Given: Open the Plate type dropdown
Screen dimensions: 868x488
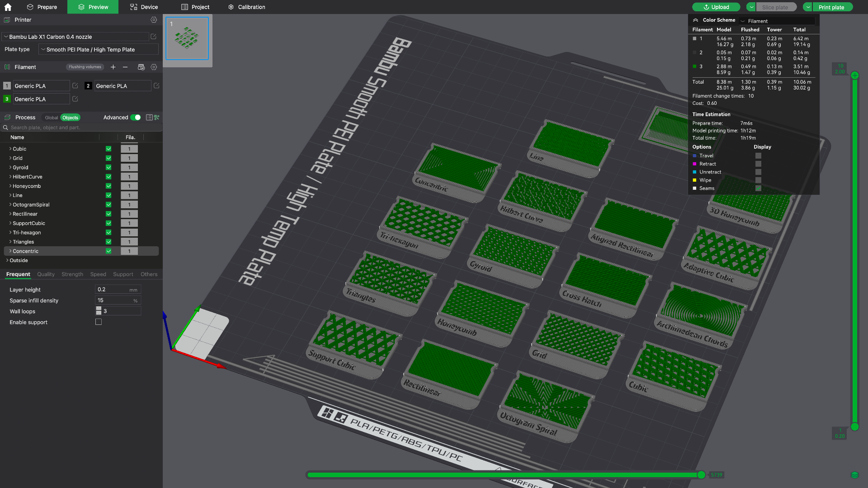Looking at the screenshot, I should (99, 50).
